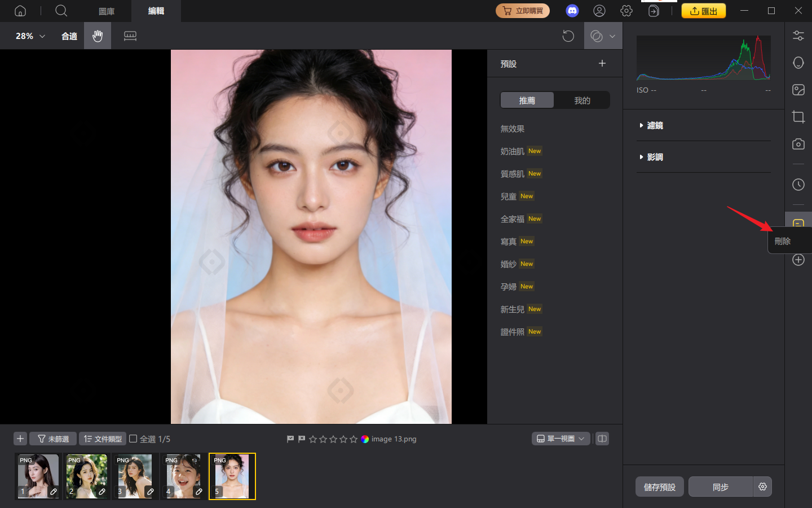Switch to the 我的 presets tab
Screen dimensions: 812x508
pos(582,100)
